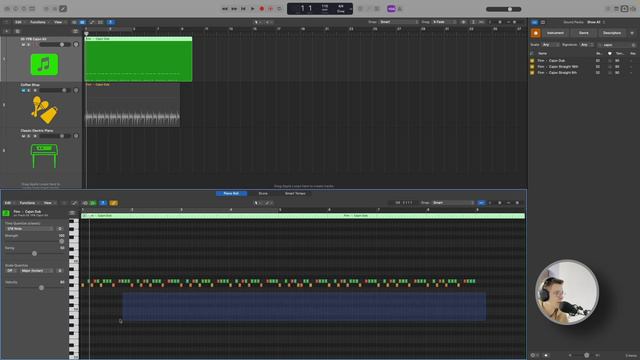The width and height of the screenshot is (640, 360).
Task: Click the Descriptors filter button
Action: pos(612,33)
